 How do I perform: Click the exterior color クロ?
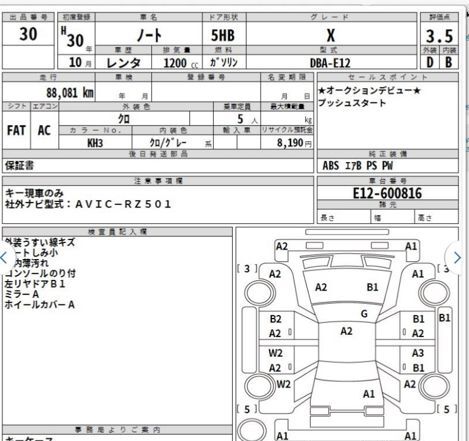(124, 119)
